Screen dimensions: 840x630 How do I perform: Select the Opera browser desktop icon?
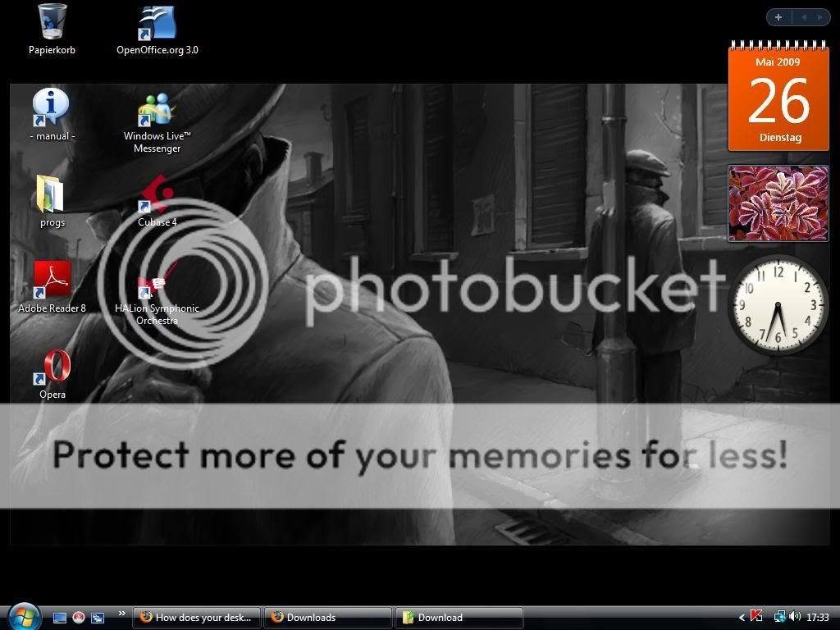52,368
